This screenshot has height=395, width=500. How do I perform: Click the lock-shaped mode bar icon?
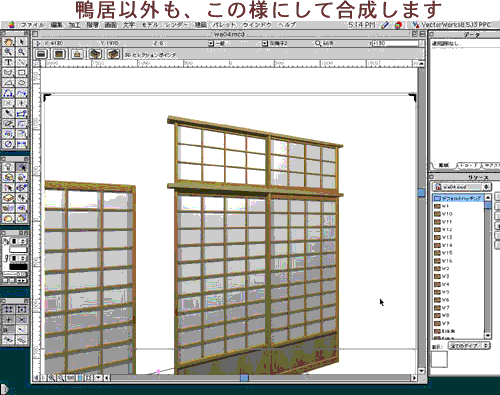click(77, 54)
